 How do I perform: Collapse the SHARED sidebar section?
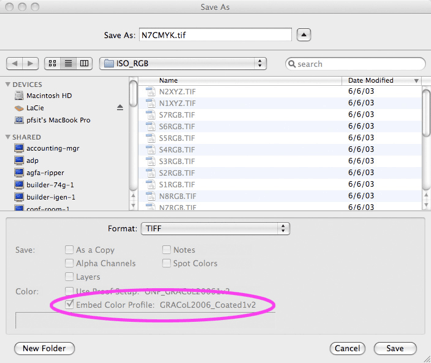8,137
